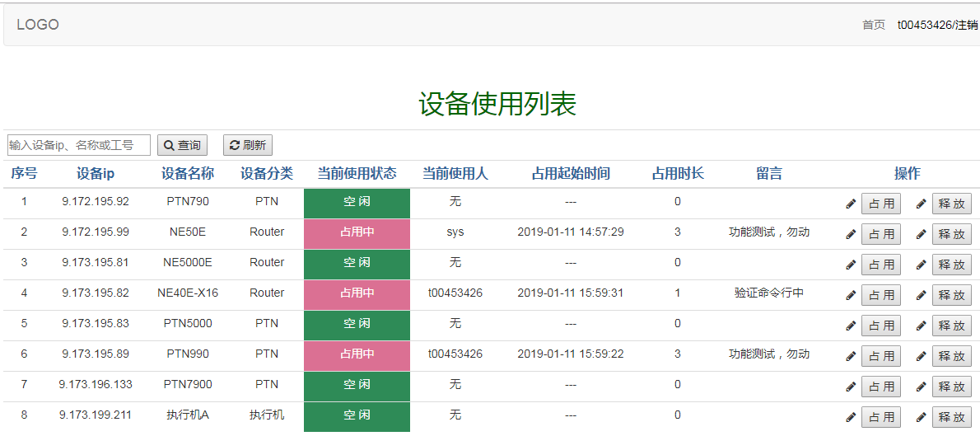Click the pencil icon before 占用 in PTN990 row

851,357
